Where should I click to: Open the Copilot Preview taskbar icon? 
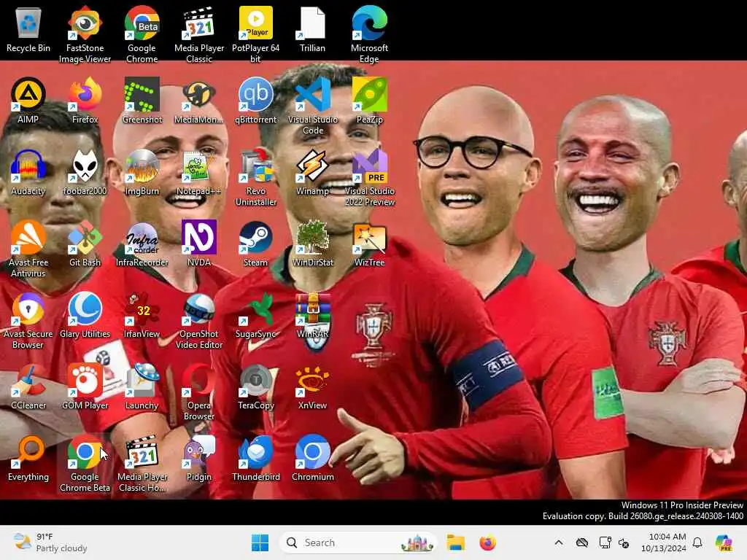(x=724, y=542)
